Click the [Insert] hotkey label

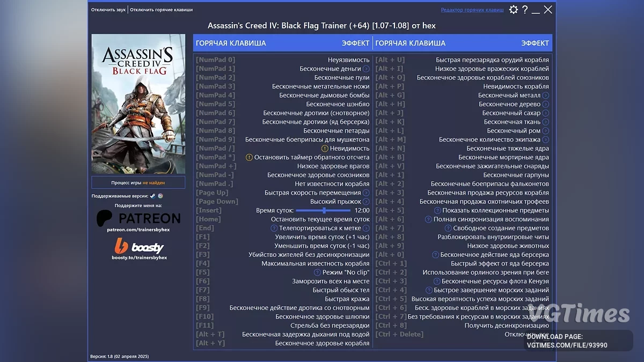[209, 210]
